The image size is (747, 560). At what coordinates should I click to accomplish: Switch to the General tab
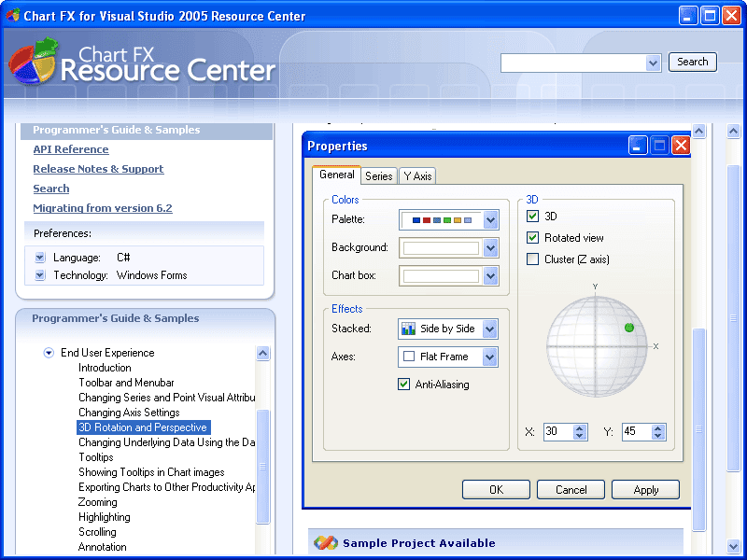coord(337,175)
